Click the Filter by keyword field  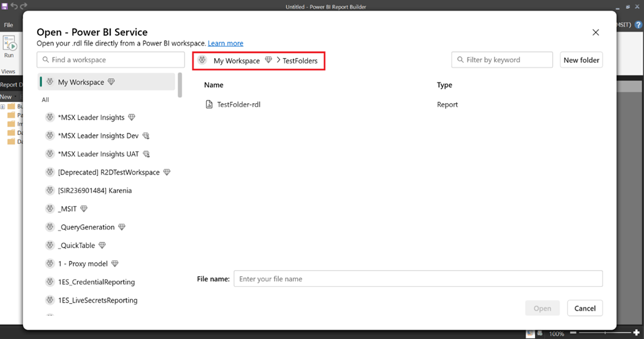pos(502,59)
